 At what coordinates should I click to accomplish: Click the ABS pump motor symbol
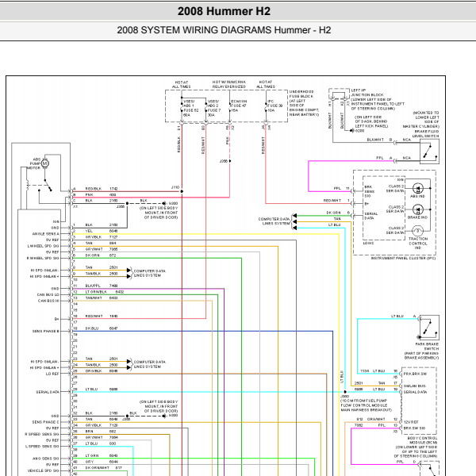pos(45,163)
